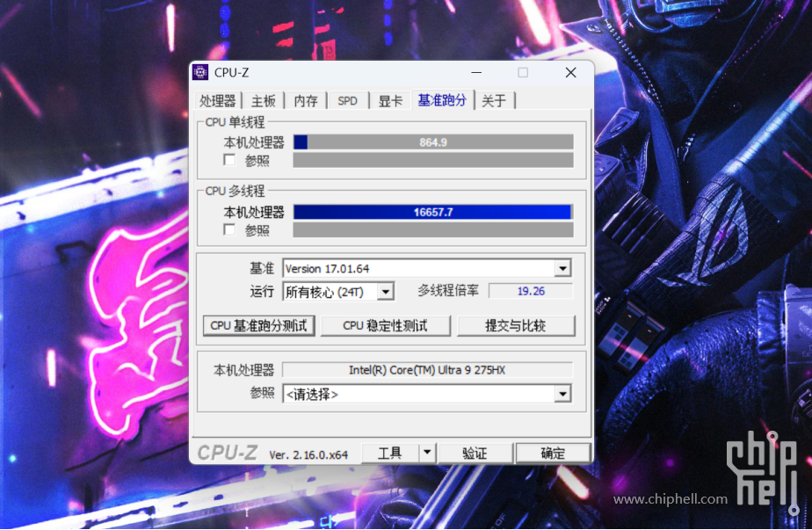The image size is (812, 530).
Task: Click the 多线程倍率 value 19.26
Action: pyautogui.click(x=531, y=291)
